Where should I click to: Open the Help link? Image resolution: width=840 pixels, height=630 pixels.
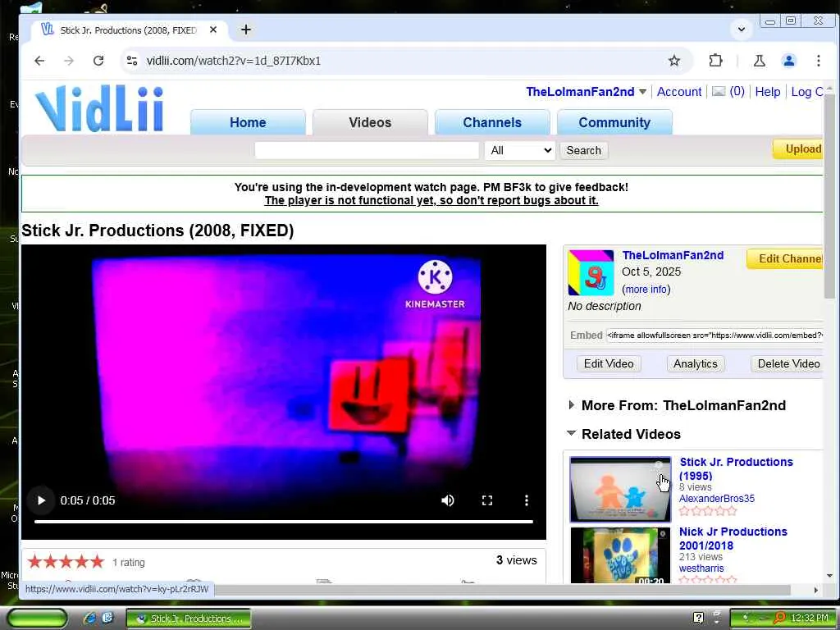[x=768, y=92]
